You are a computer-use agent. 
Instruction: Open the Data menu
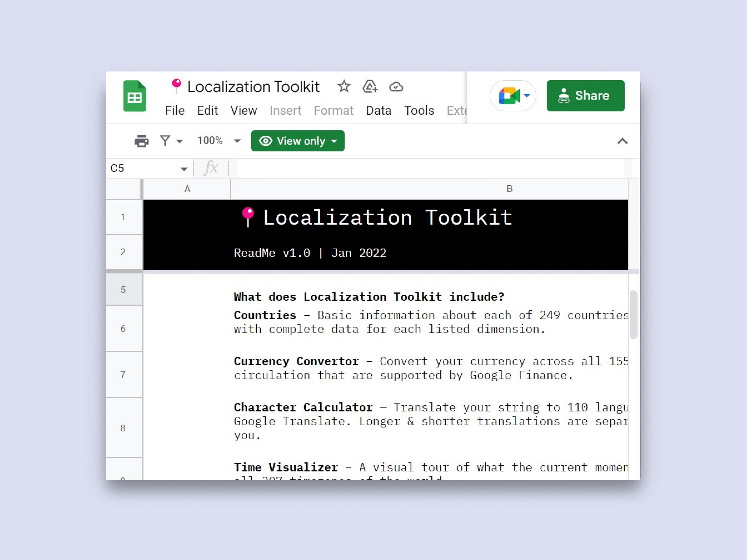[x=378, y=110]
